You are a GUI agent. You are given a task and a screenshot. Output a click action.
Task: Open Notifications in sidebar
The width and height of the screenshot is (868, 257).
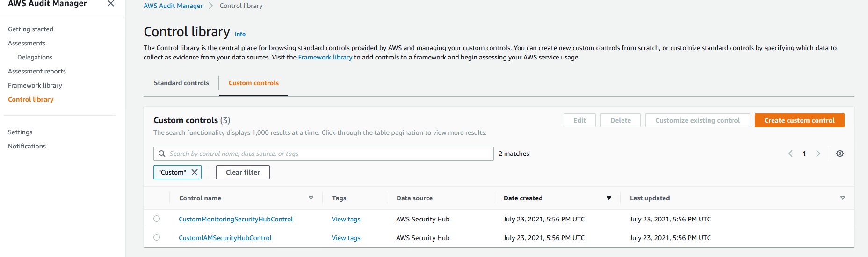tap(27, 146)
